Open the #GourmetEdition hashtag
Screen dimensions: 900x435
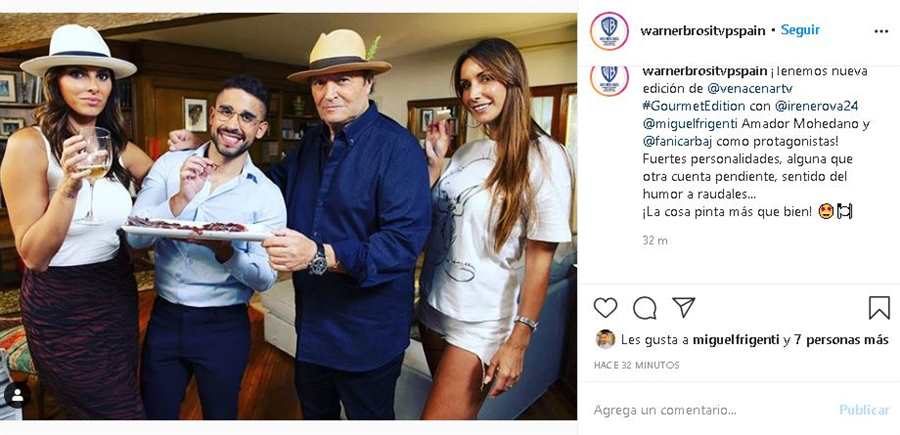[x=693, y=106]
